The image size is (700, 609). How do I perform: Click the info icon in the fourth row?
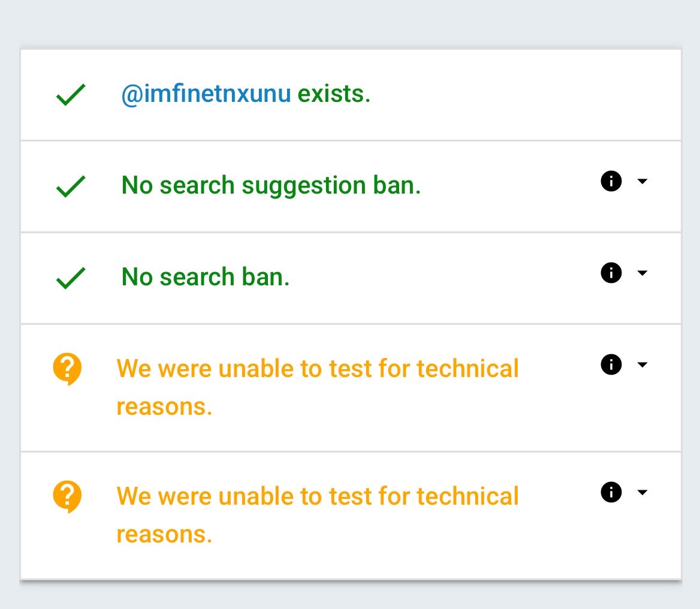[611, 364]
